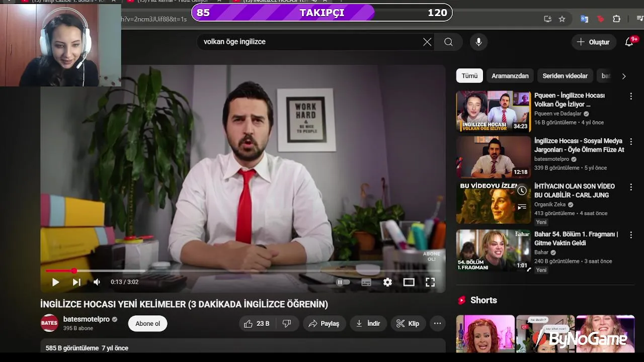The height and width of the screenshot is (362, 644).
Task: Open options menu for Sosyal Medya Jargonları video
Action: click(631, 141)
